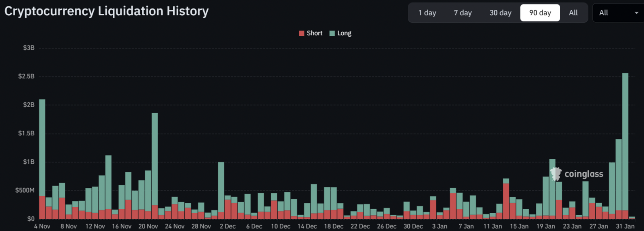Choose the 30 day time range

click(500, 13)
